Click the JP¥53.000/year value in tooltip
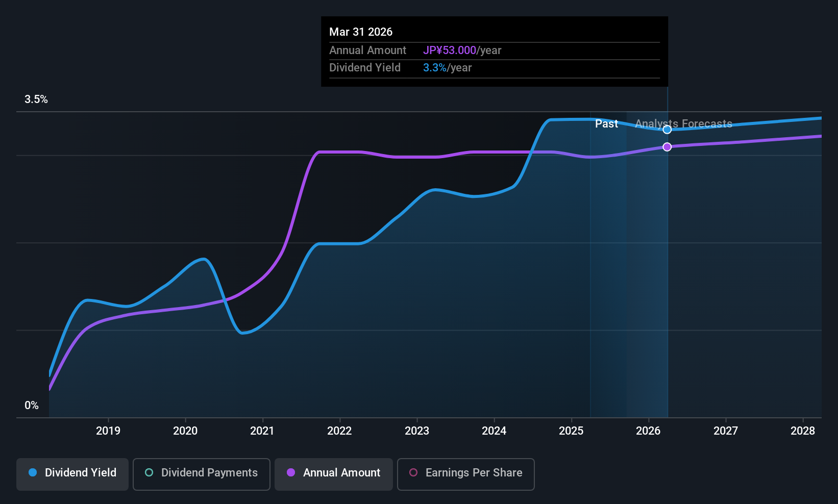This screenshot has height=504, width=838. 462,51
